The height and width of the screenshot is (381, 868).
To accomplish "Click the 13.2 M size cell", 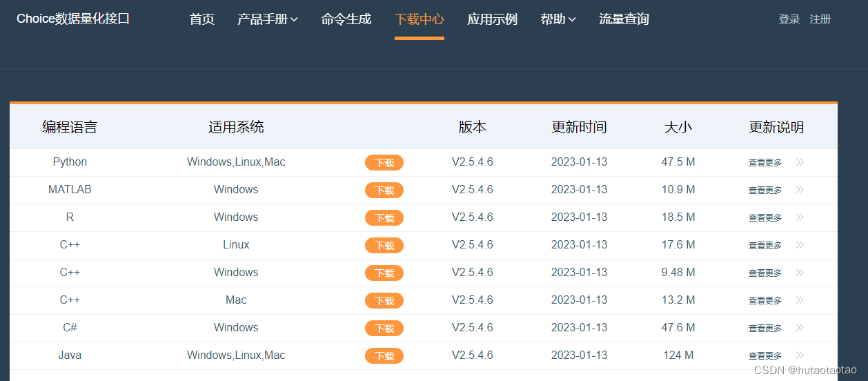I will pyautogui.click(x=678, y=300).
